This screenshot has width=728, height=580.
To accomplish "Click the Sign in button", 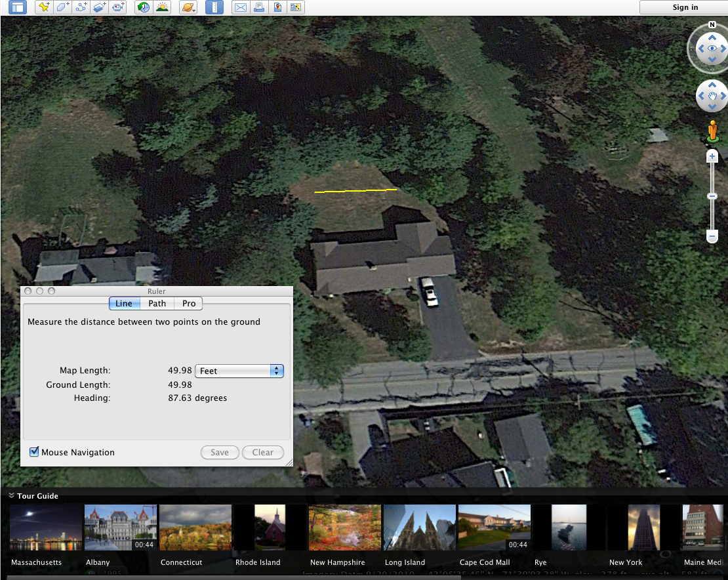I will coord(685,7).
